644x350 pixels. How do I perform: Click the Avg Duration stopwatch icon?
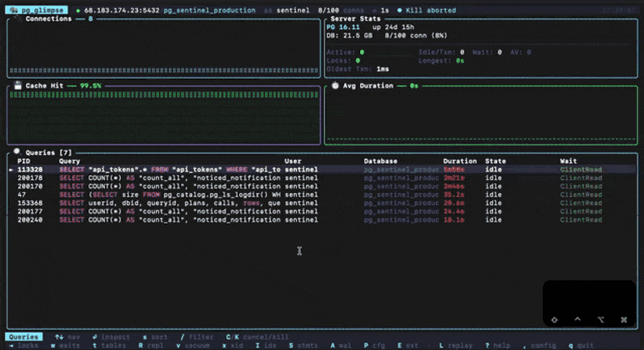(335, 85)
